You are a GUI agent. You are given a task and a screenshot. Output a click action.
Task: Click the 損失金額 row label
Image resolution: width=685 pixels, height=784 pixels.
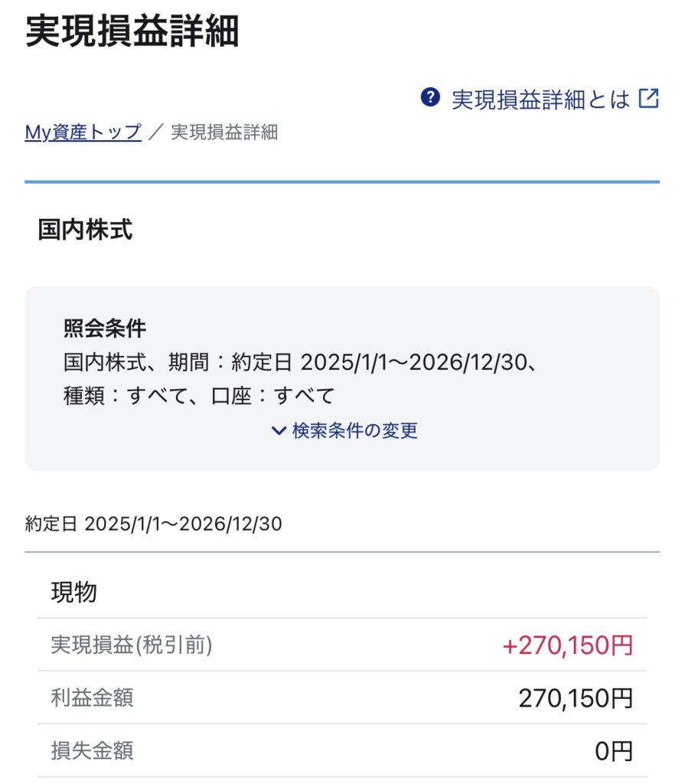(x=92, y=750)
